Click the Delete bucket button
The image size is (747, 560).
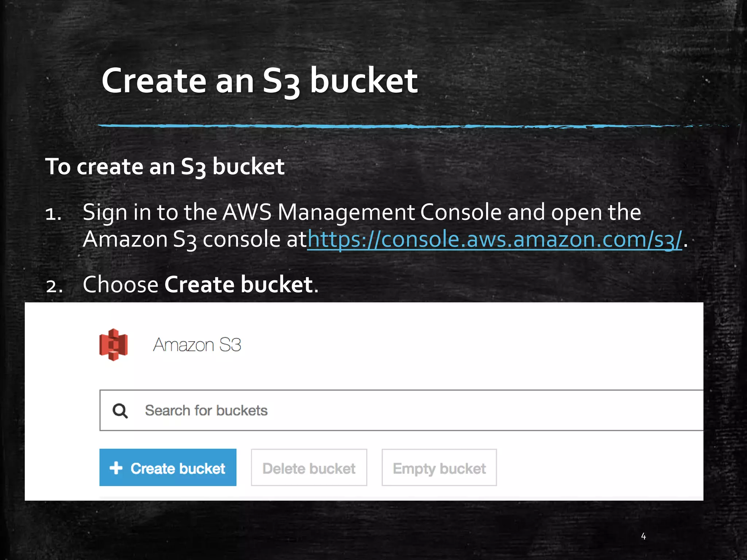[x=309, y=467]
